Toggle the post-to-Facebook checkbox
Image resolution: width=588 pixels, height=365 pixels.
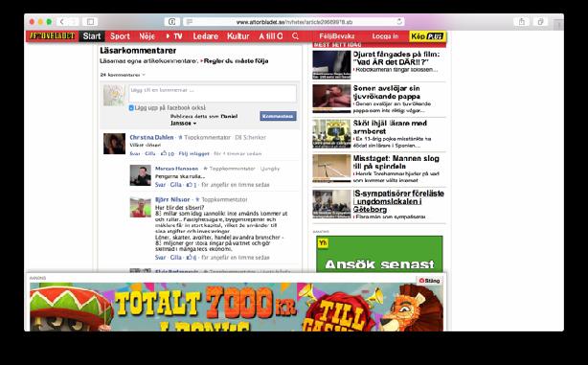(131, 108)
